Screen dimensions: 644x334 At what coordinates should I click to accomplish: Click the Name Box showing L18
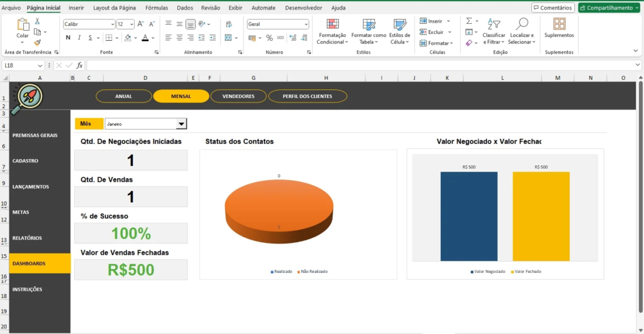click(x=19, y=65)
